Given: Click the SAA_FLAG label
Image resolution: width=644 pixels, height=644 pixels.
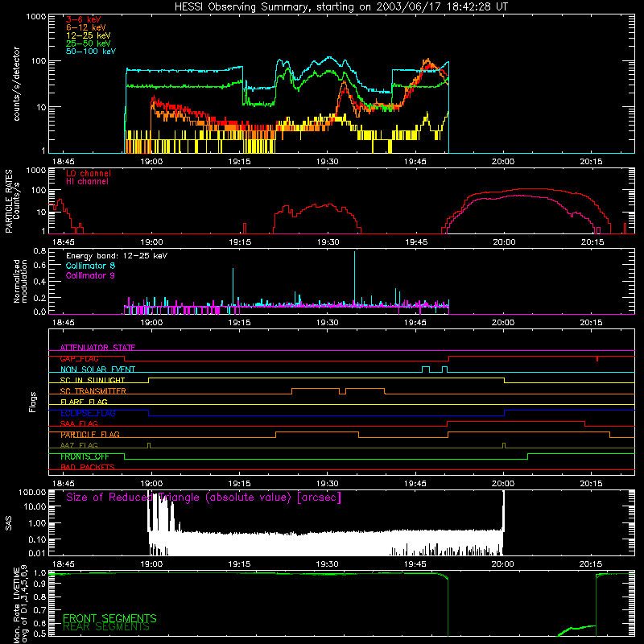Looking at the screenshot, I should 79,424.
